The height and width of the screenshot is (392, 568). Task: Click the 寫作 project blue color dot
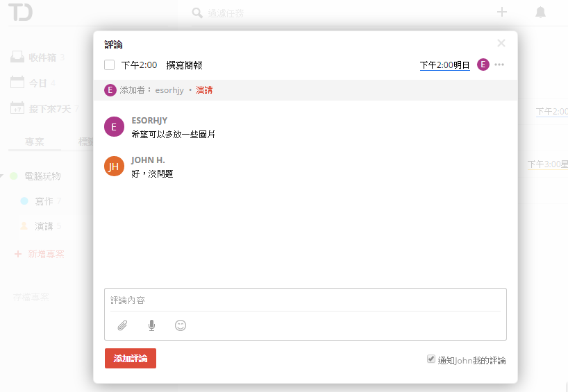[x=24, y=201]
